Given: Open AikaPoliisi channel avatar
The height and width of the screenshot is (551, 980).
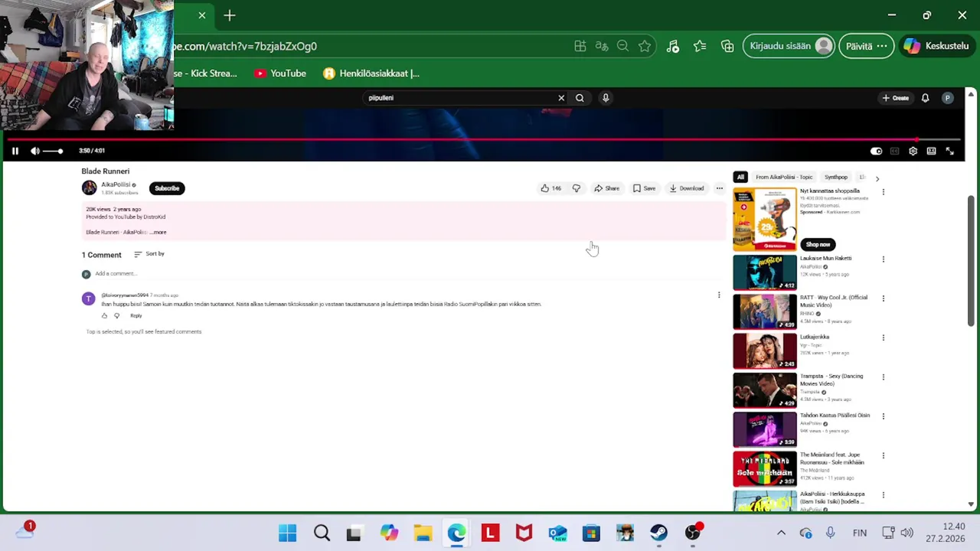Looking at the screenshot, I should coord(90,187).
